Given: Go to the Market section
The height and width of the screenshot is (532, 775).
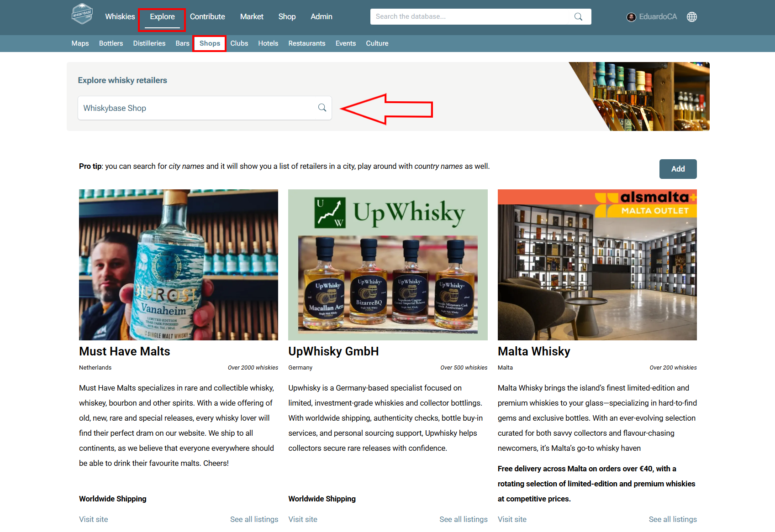Looking at the screenshot, I should (x=252, y=16).
